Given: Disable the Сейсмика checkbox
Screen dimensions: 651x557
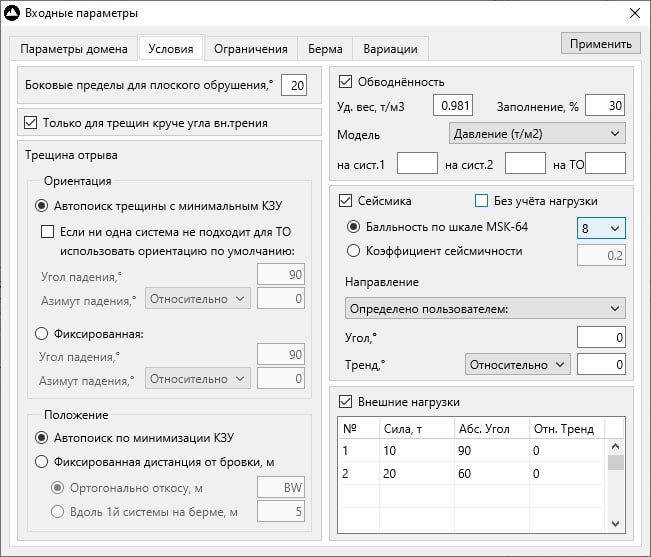Looking at the screenshot, I should point(345,201).
